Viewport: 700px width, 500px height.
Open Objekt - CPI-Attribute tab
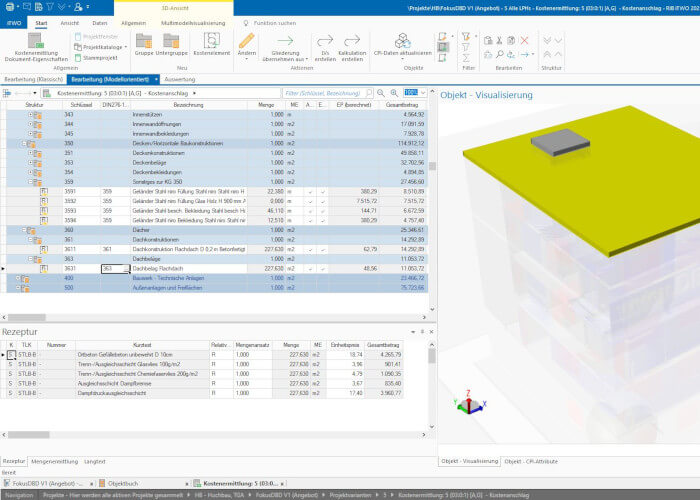(x=531, y=462)
